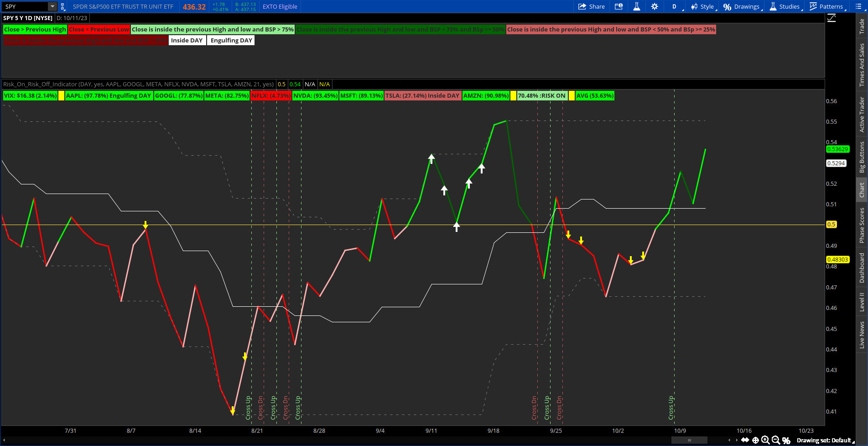Open the SPY symbol dropdown
Screen dimensions: 868x446
[x=51, y=6]
